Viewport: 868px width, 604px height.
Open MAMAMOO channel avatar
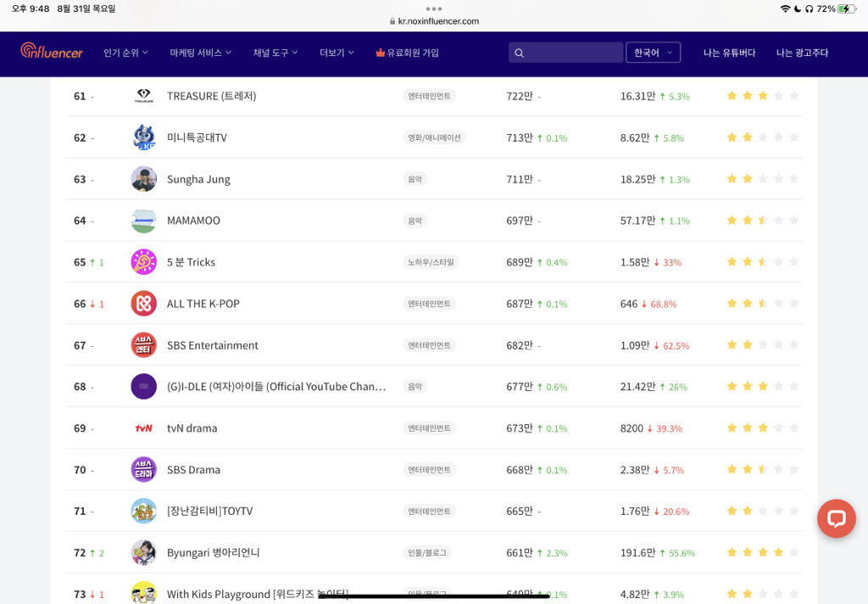coord(143,221)
